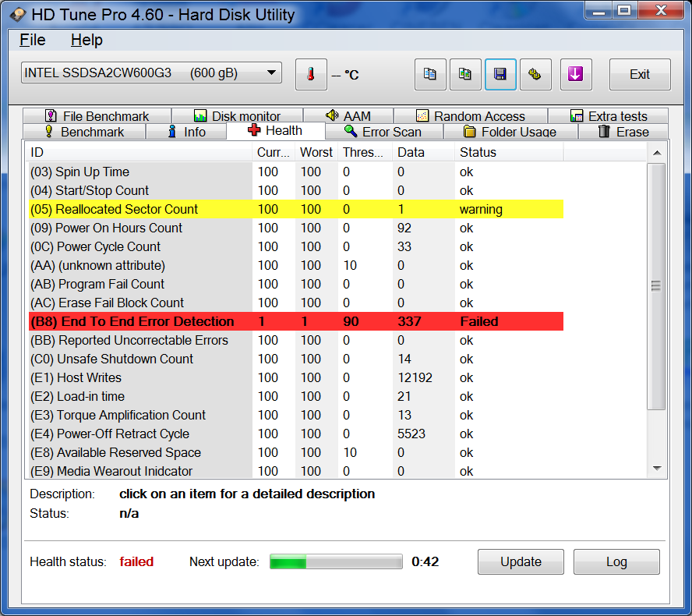Screen dimensions: 692x616
Task: Click the save screenshot floppy disk icon
Action: point(500,74)
